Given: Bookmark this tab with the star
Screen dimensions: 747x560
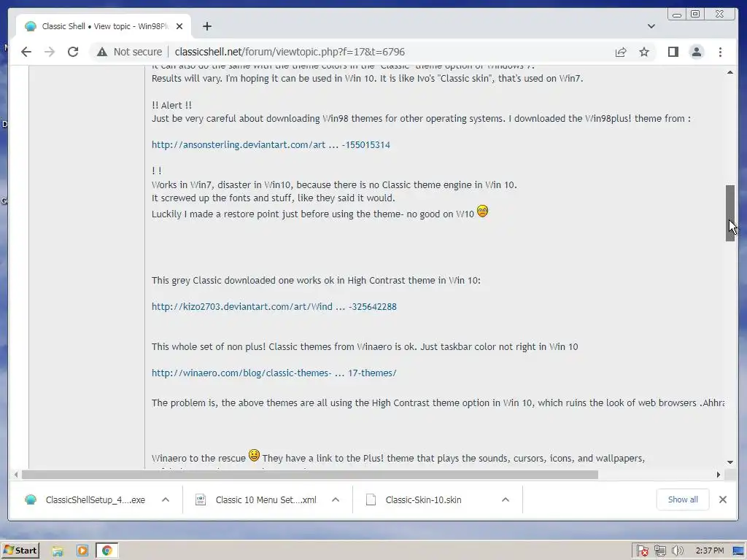Looking at the screenshot, I should [x=644, y=52].
